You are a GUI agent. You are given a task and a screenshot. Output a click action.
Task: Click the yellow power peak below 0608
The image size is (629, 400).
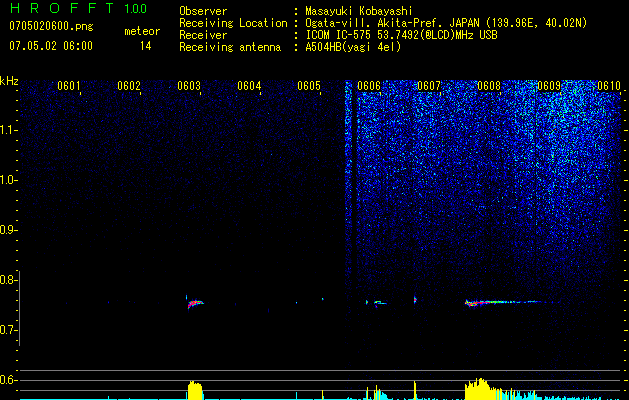click(x=479, y=388)
